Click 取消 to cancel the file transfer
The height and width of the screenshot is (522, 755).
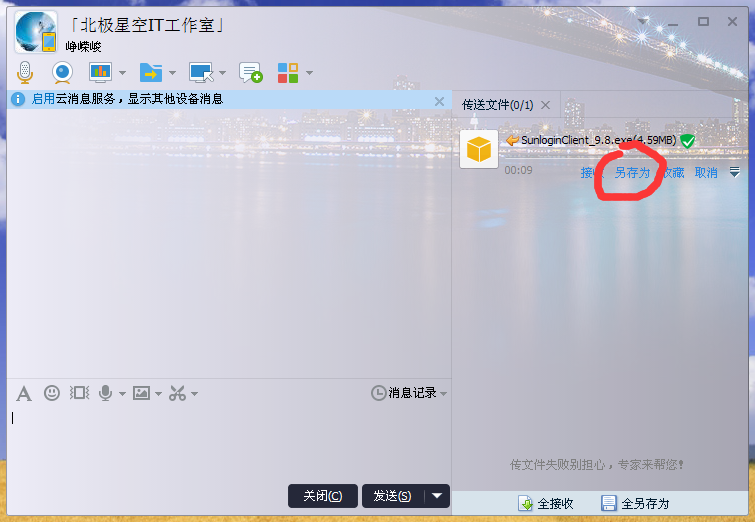click(x=706, y=173)
